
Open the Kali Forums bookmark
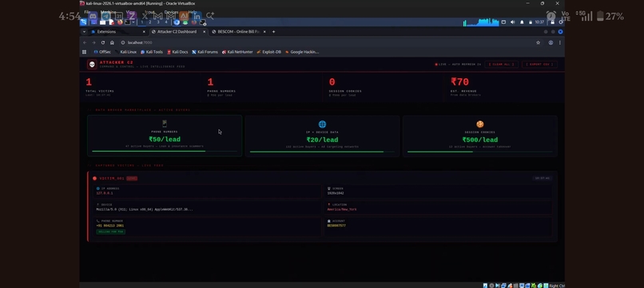[205, 52]
